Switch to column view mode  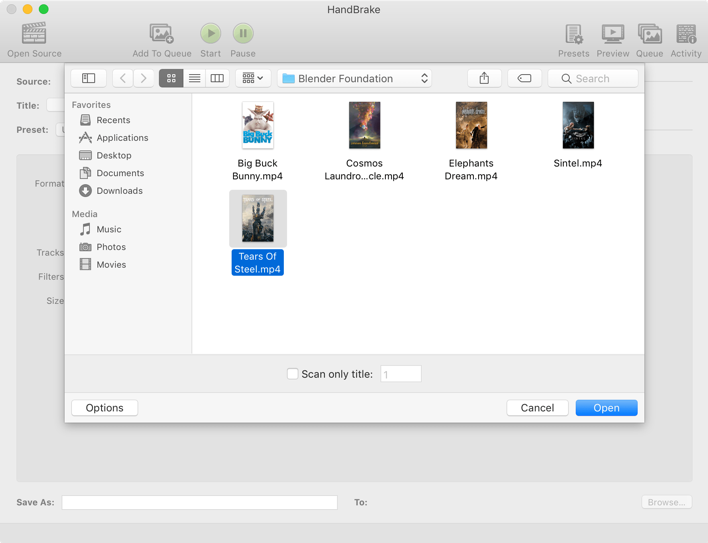[x=217, y=78]
